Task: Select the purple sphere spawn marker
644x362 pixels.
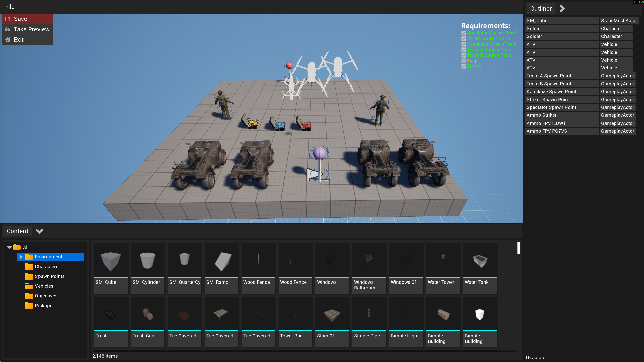Action: [319, 153]
